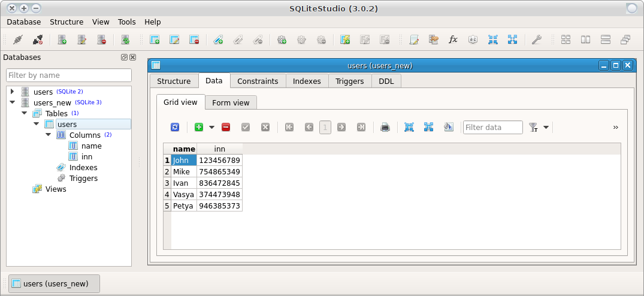Float the Databases panel with the undock icon

(124, 58)
